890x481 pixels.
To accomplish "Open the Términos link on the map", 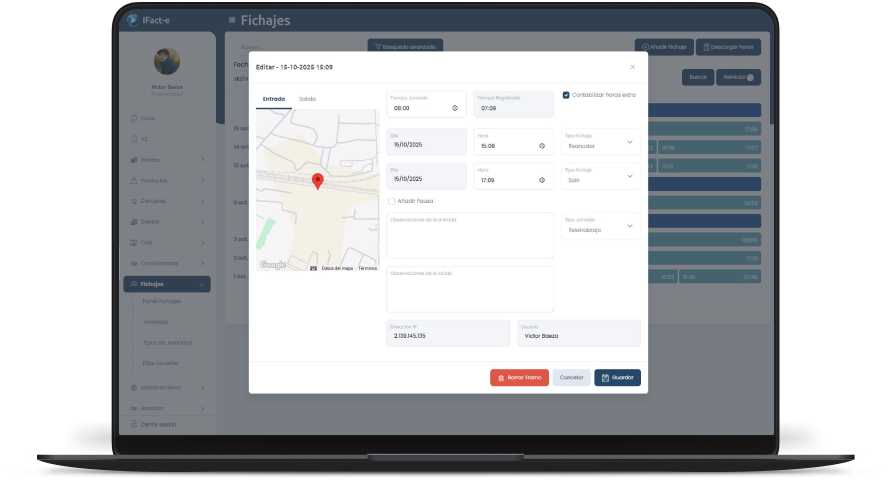I will [x=367, y=268].
